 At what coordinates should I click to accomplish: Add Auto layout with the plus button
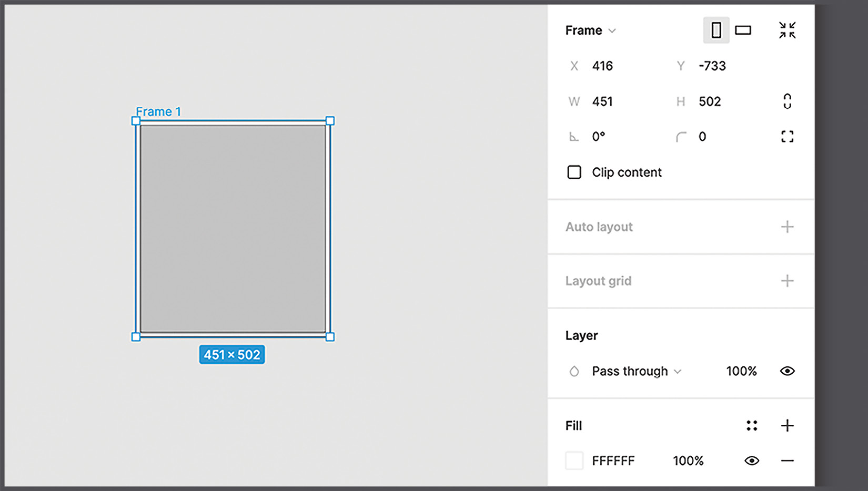pos(788,227)
